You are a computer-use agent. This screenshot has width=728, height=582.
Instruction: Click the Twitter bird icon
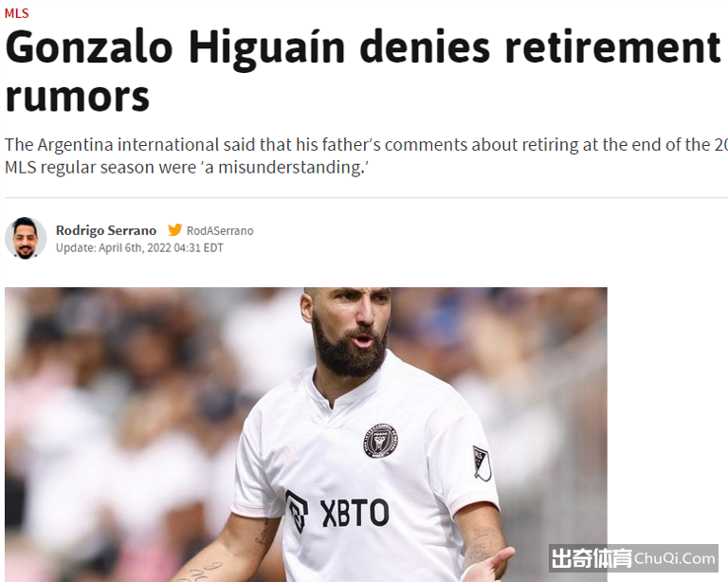174,229
